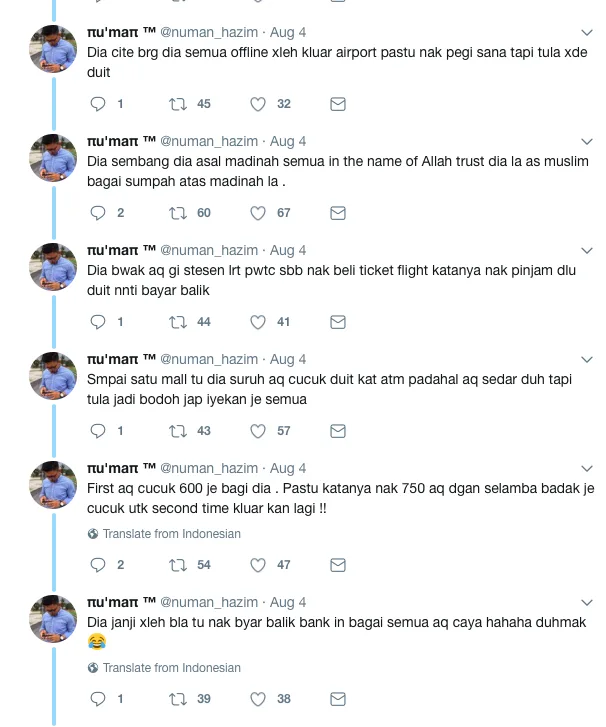Viewport: 606px width, 727px height.
Task: Like the tweet about First aq cucuk 600
Action: click(258, 565)
